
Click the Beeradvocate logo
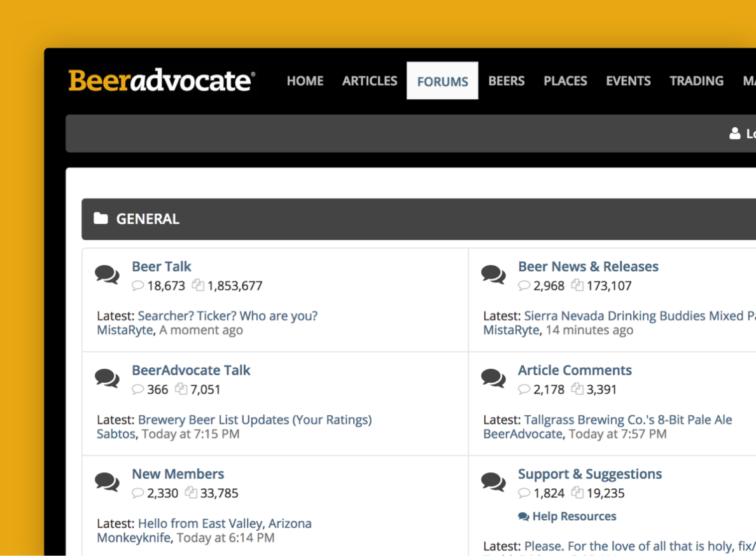[x=162, y=81]
